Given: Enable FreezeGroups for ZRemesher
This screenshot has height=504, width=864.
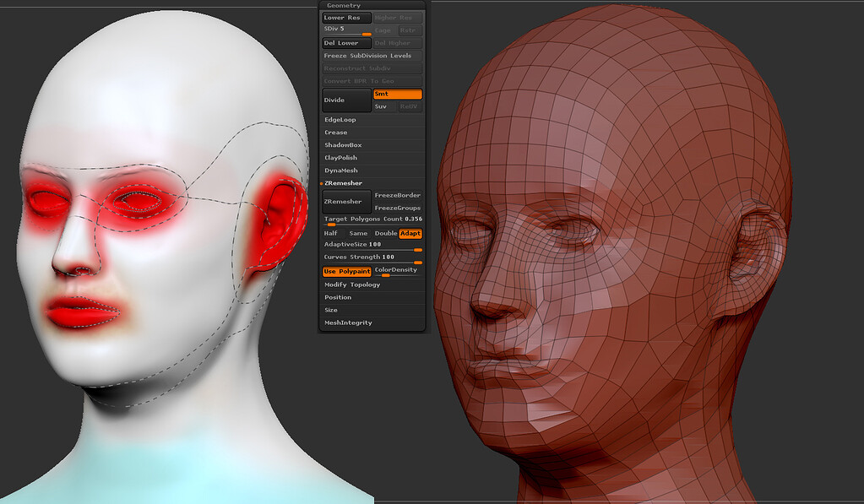Looking at the screenshot, I should [x=395, y=207].
